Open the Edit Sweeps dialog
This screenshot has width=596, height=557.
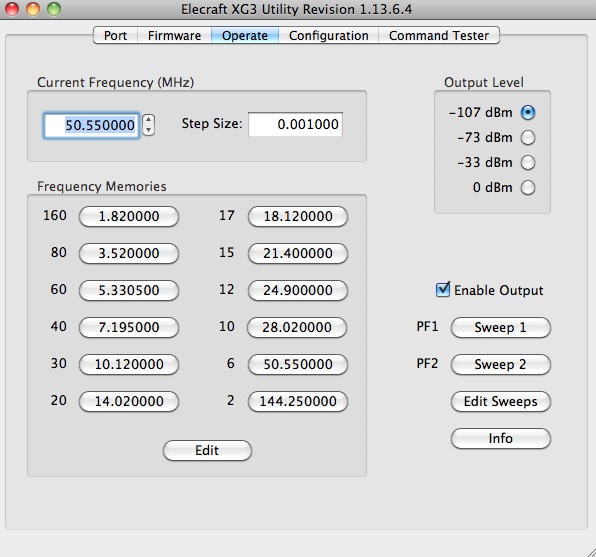pyautogui.click(x=501, y=401)
